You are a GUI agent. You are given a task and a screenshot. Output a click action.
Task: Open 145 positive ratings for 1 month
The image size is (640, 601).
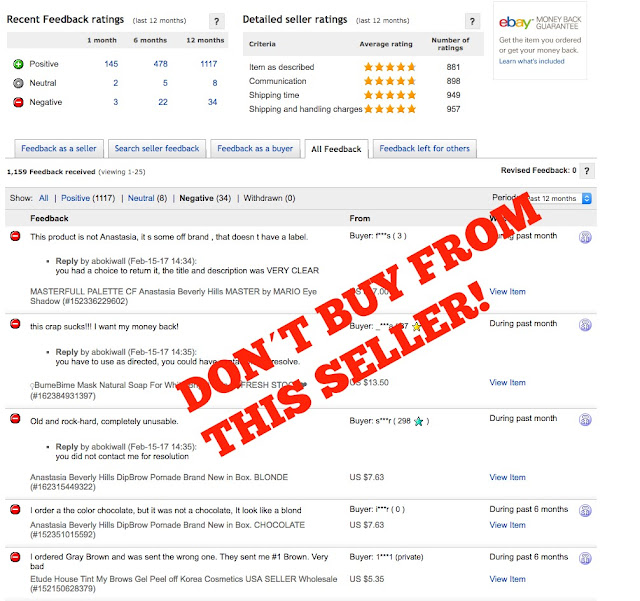[x=111, y=64]
